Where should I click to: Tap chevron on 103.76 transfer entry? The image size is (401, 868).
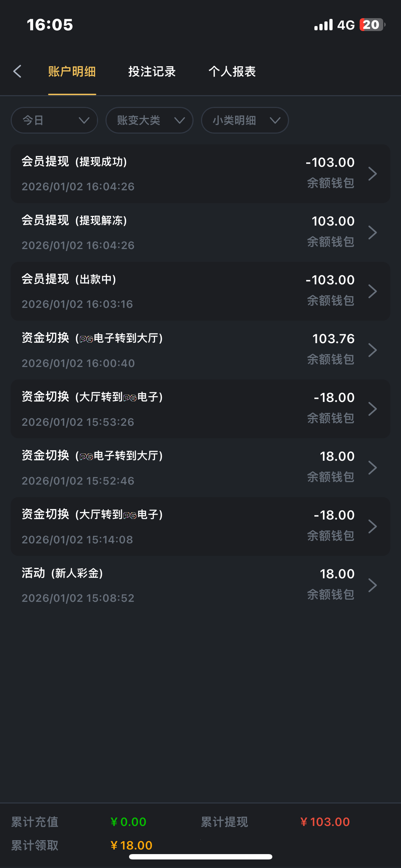point(372,350)
